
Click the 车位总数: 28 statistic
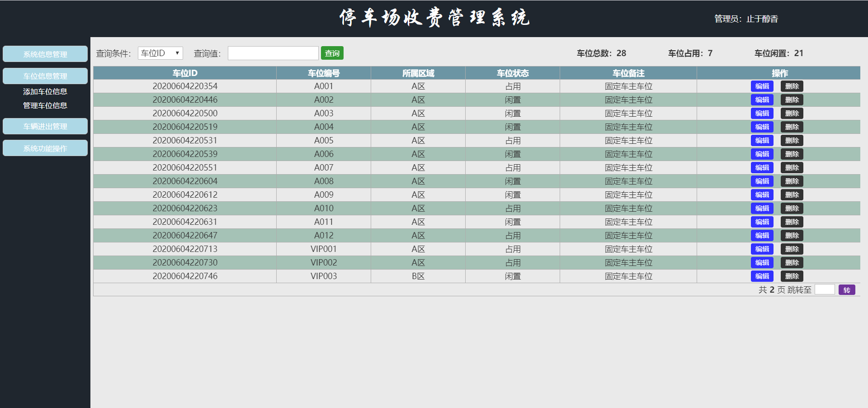[601, 53]
